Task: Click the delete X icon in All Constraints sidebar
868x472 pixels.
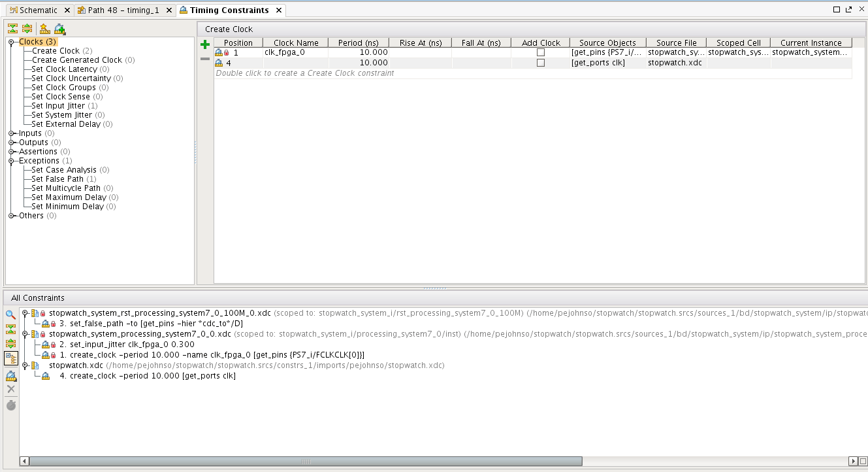Action: coord(10,389)
